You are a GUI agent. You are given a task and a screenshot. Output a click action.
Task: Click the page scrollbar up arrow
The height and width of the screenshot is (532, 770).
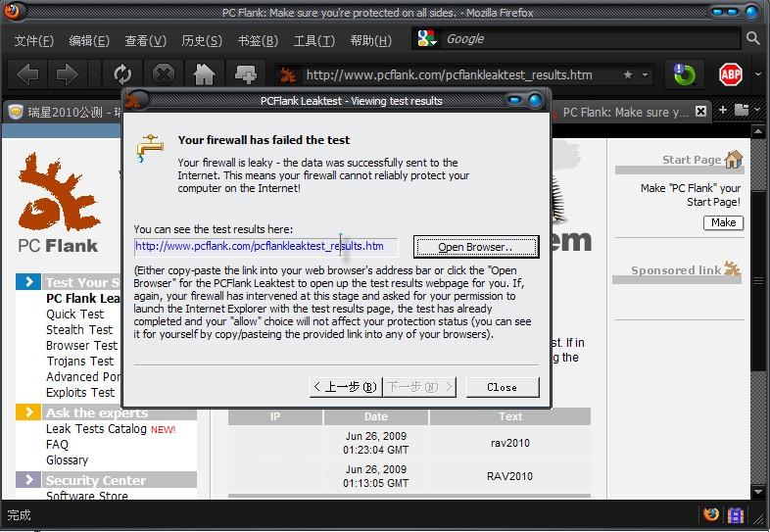click(757, 131)
